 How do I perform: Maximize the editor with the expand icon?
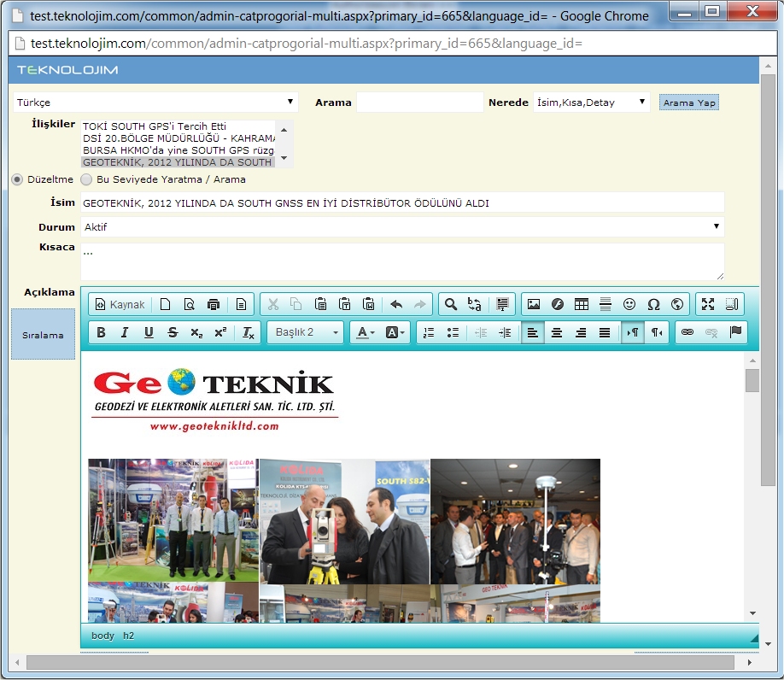pos(708,304)
